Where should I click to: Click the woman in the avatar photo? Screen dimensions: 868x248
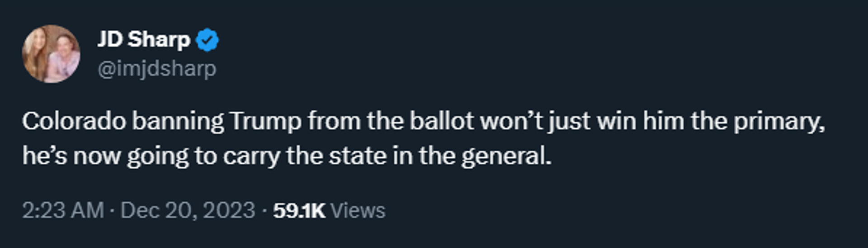click(x=36, y=54)
